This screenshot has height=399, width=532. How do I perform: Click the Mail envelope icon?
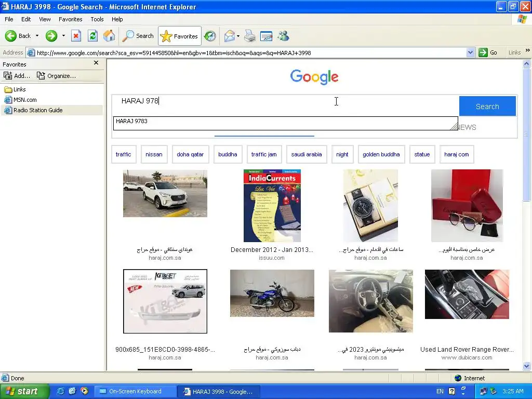click(x=230, y=36)
